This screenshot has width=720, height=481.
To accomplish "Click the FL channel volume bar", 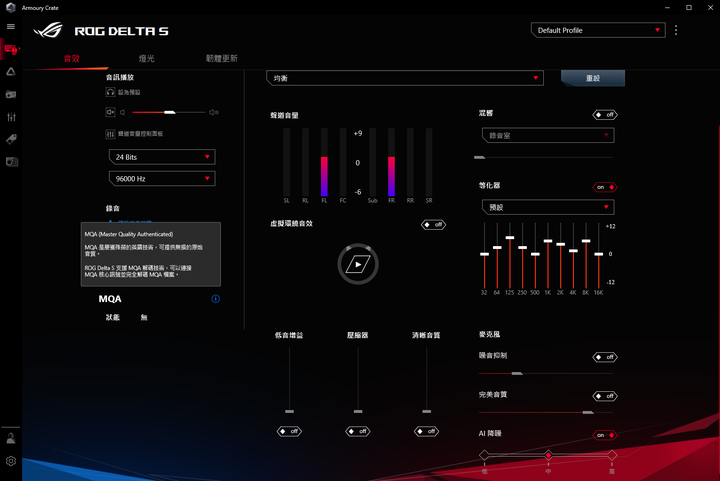I will [324, 162].
